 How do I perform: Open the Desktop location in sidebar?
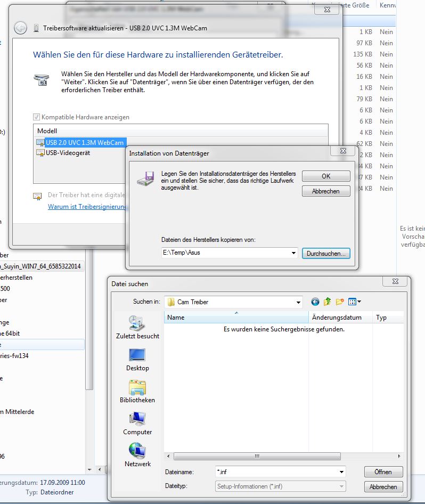tap(137, 360)
